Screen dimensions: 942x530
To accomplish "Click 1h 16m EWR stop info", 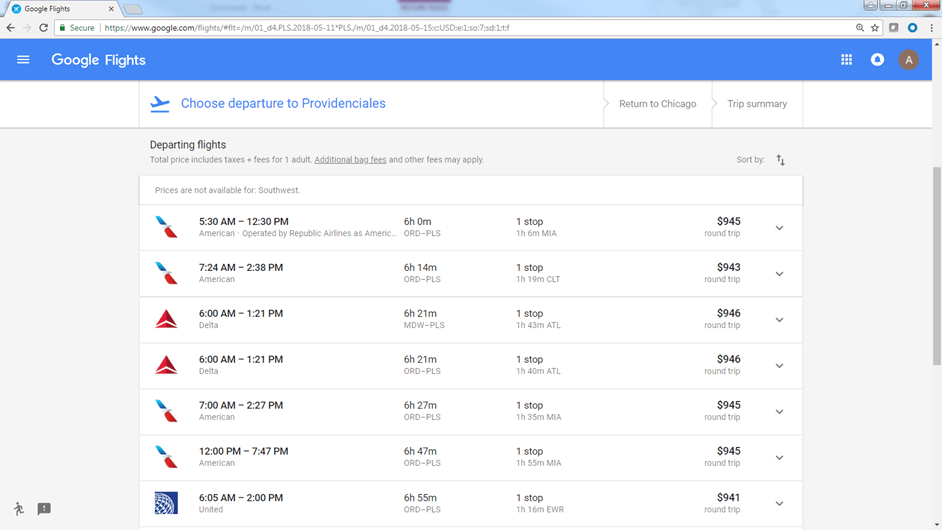I will (x=539, y=510).
